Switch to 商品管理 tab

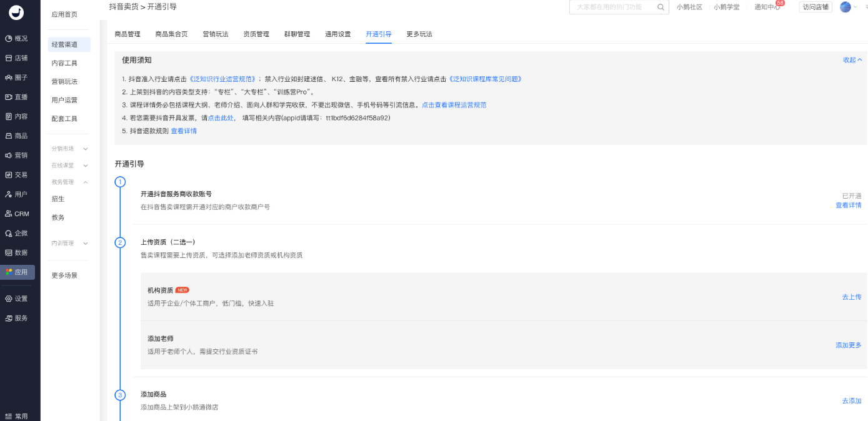tap(127, 34)
